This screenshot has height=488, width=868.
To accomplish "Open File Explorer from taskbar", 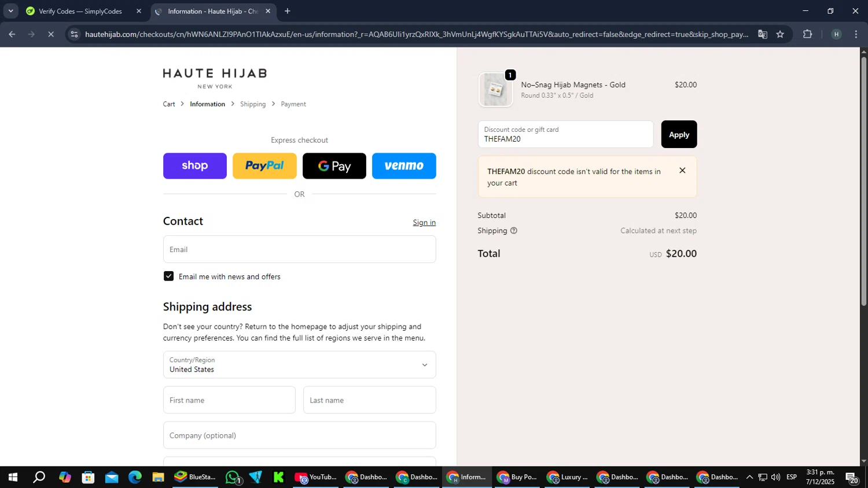I will click(158, 477).
